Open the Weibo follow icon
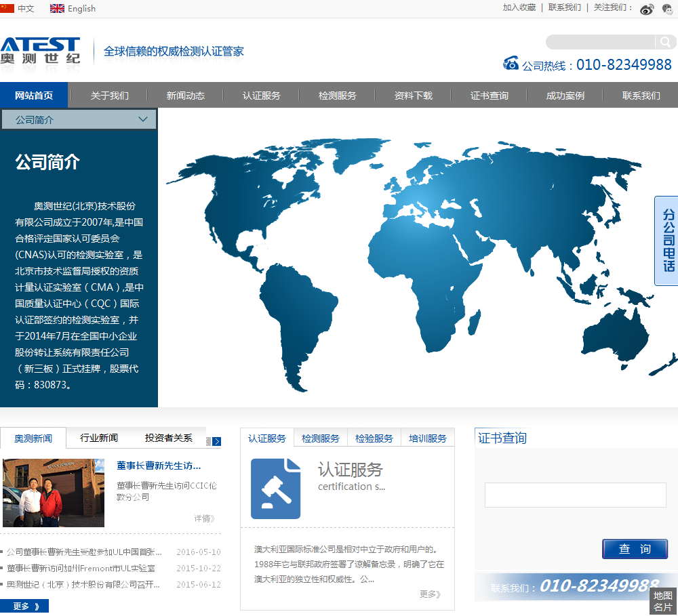This screenshot has width=678, height=616. (646, 9)
